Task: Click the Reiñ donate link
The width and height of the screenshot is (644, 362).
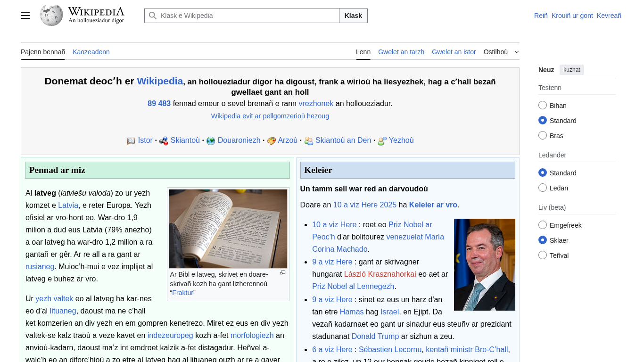Action: pyautogui.click(x=541, y=16)
